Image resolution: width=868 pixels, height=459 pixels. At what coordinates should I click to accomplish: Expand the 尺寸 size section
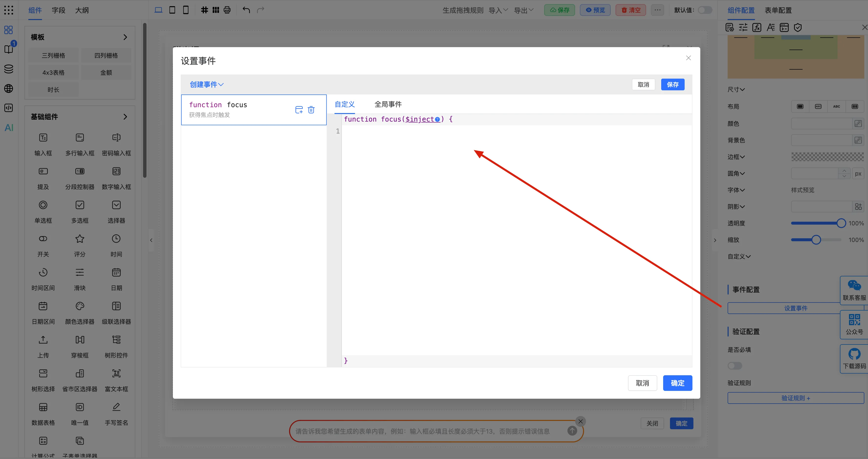click(736, 89)
